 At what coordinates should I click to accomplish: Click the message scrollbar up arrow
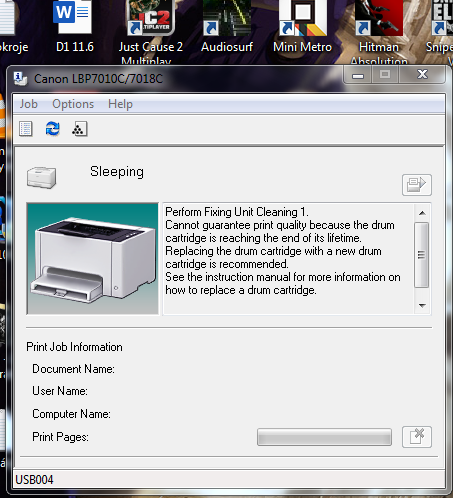click(x=422, y=213)
